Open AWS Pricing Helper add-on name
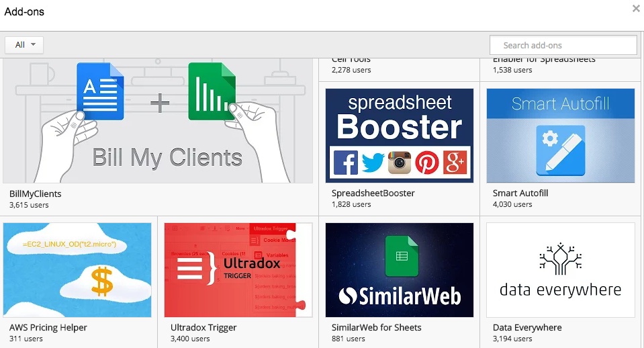Image resolution: width=644 pixels, height=348 pixels. click(48, 328)
